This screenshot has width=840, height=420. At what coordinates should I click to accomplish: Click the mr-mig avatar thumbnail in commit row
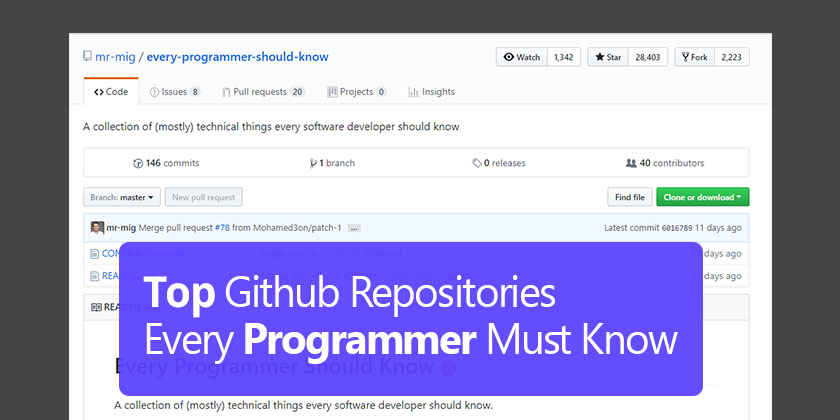tap(97, 228)
